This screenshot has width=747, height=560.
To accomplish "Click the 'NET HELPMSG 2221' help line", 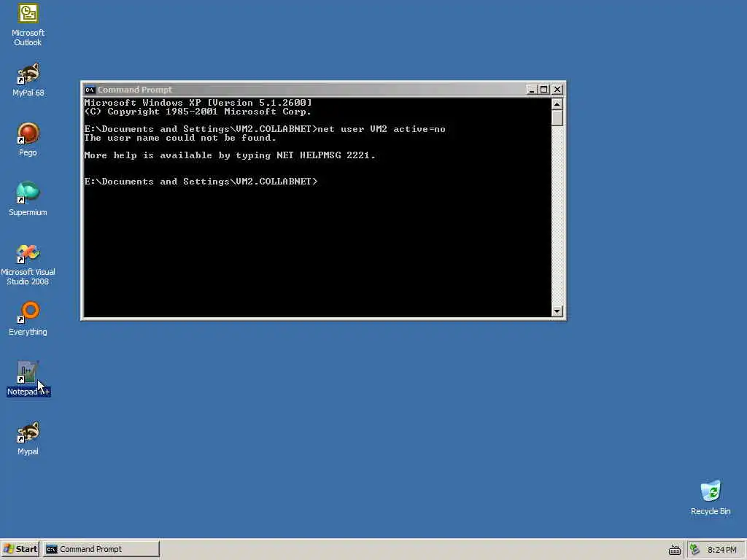I will coord(230,155).
